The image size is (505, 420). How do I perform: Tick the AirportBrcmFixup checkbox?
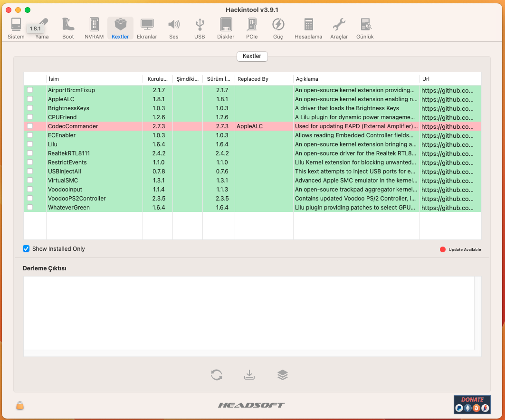tap(30, 90)
